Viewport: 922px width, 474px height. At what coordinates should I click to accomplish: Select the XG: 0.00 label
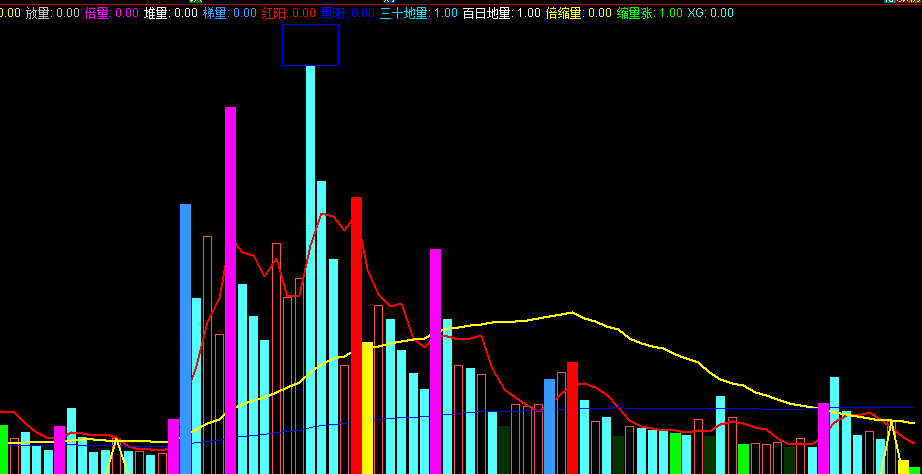point(710,13)
